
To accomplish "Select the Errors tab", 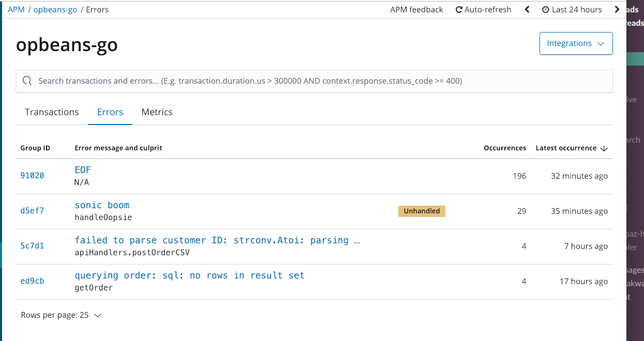I will coord(110,112).
